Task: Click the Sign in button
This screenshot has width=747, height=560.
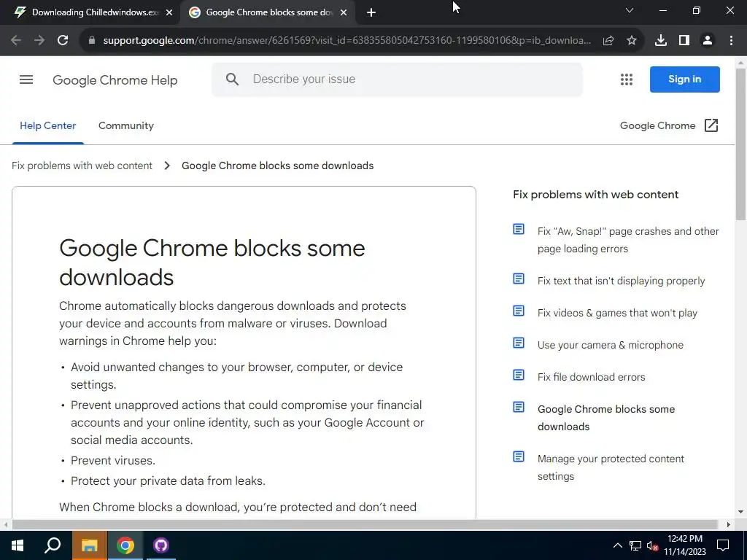Action: (x=684, y=79)
